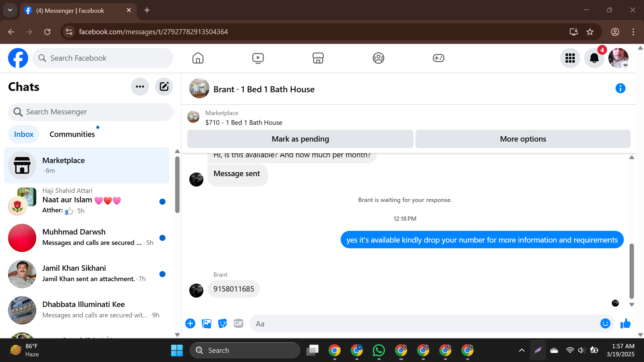Screen dimensions: 644x362
Task: Click the listing thumbnail in chat header
Action: point(199,88)
